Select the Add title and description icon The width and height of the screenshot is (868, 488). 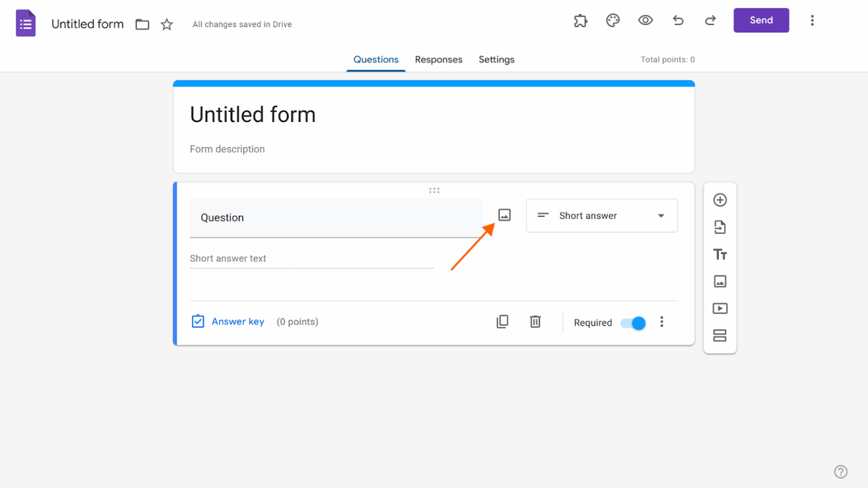[x=720, y=254]
